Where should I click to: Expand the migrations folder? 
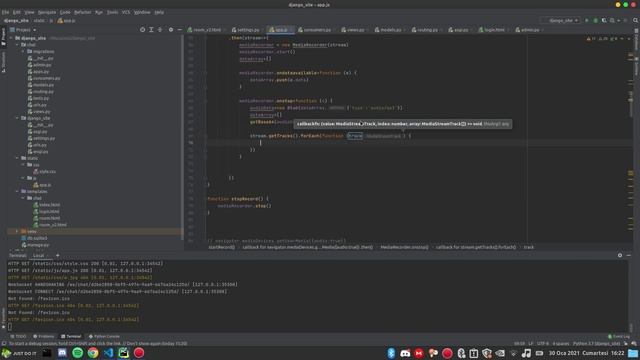23,51
